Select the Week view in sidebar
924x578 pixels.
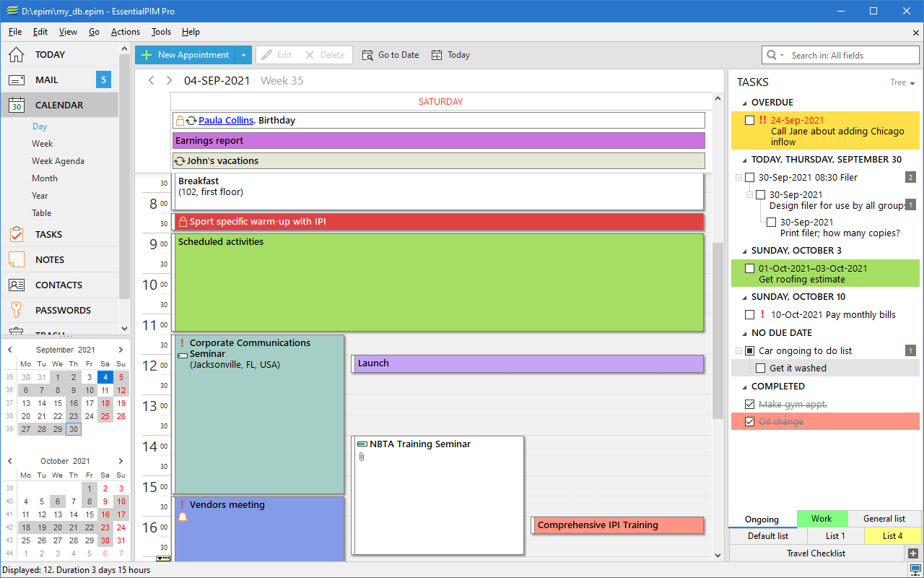pyautogui.click(x=42, y=144)
